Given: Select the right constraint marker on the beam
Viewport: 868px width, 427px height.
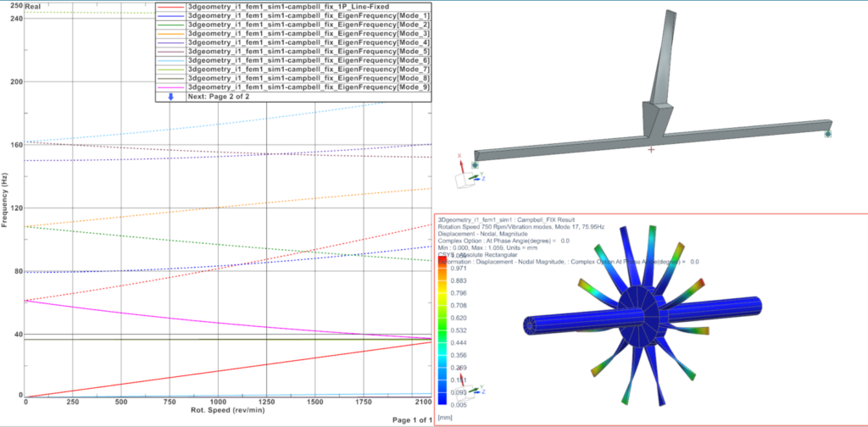Looking at the screenshot, I should click(827, 134).
